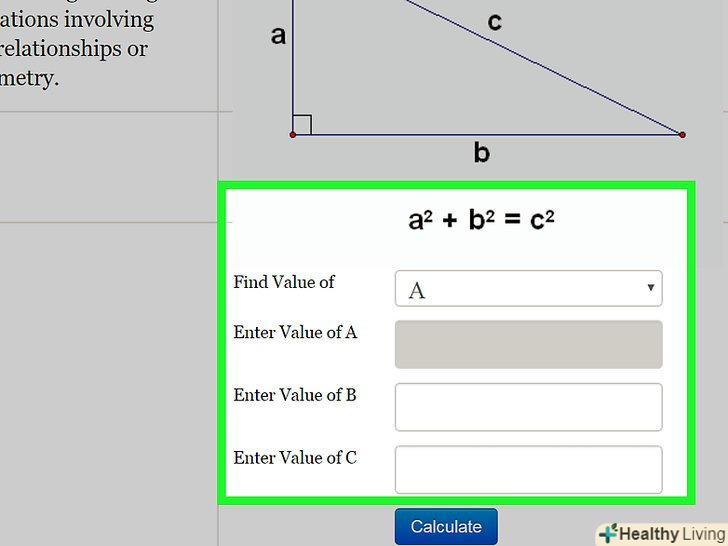Click the grayed-out Value of A field

pyautogui.click(x=528, y=345)
